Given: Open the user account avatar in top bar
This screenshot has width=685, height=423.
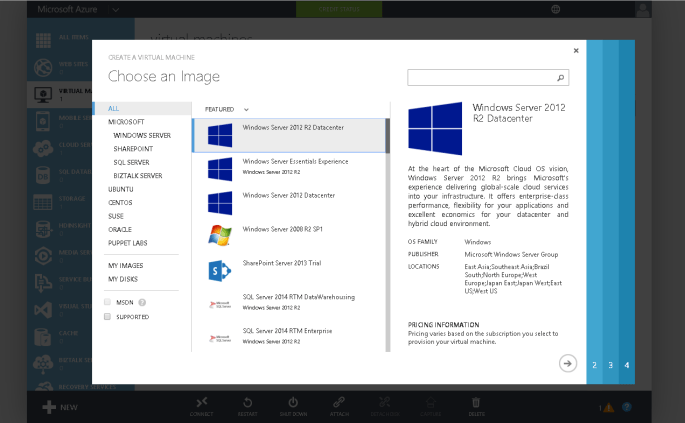Looking at the screenshot, I should 643,9.
